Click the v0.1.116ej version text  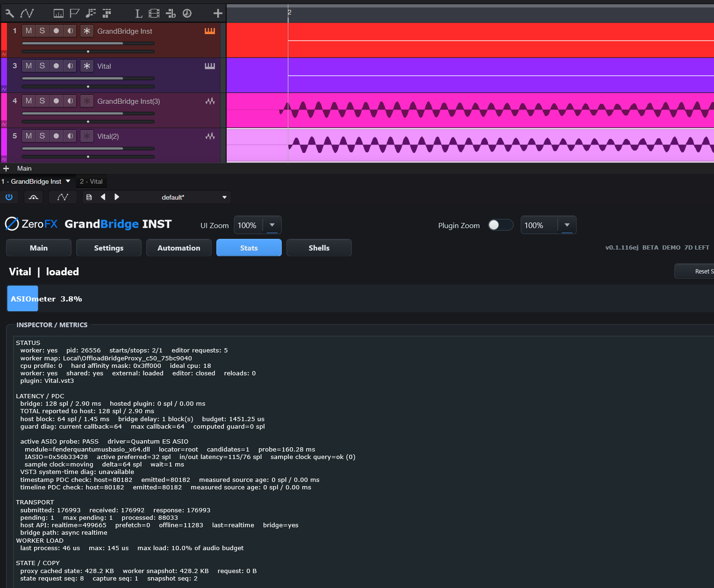pyautogui.click(x=622, y=248)
